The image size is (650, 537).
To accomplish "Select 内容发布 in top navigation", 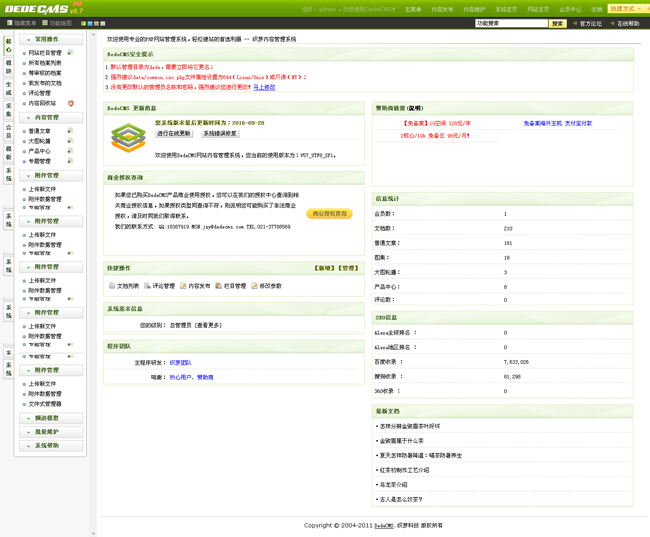I will (x=441, y=9).
